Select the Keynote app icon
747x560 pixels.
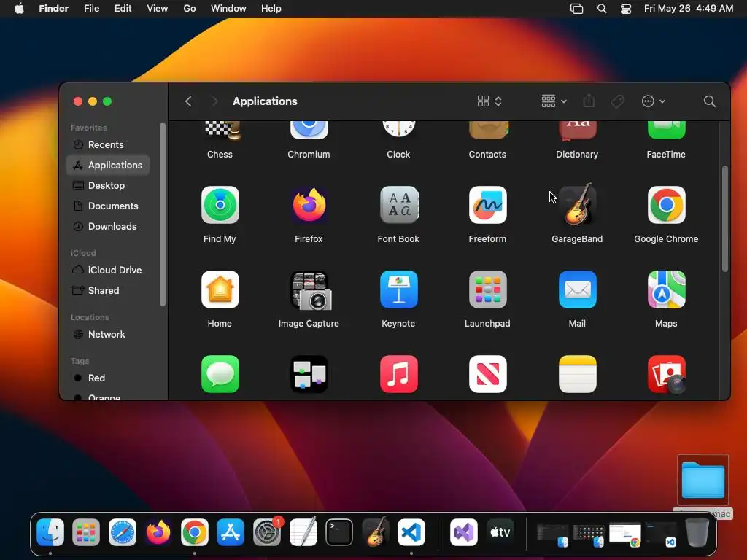click(399, 289)
